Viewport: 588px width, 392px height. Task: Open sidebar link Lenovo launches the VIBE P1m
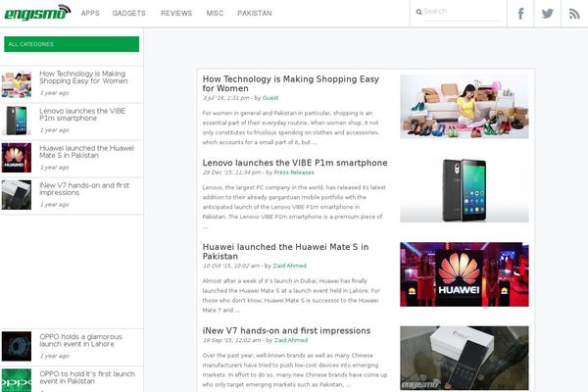pos(82,115)
